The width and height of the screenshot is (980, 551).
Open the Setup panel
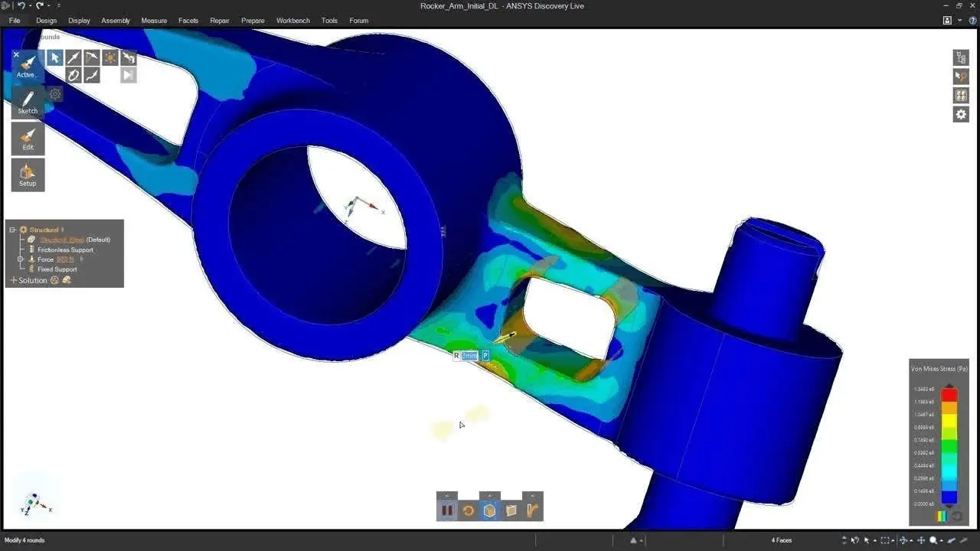coord(28,174)
